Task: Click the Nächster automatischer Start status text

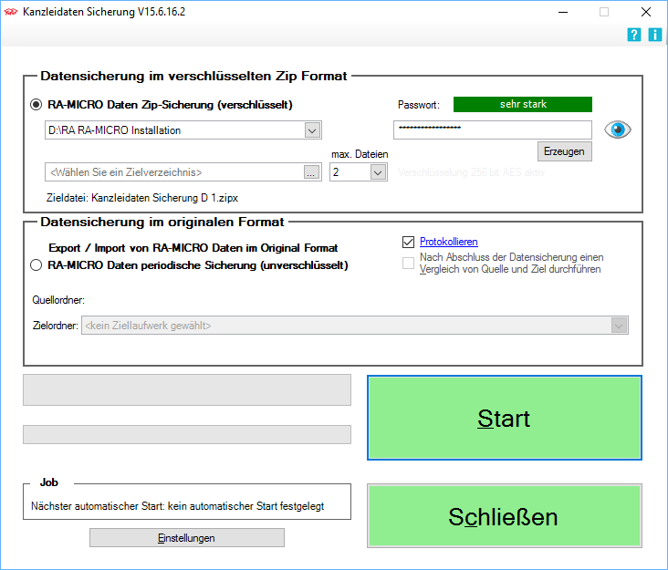Action: 177,506
